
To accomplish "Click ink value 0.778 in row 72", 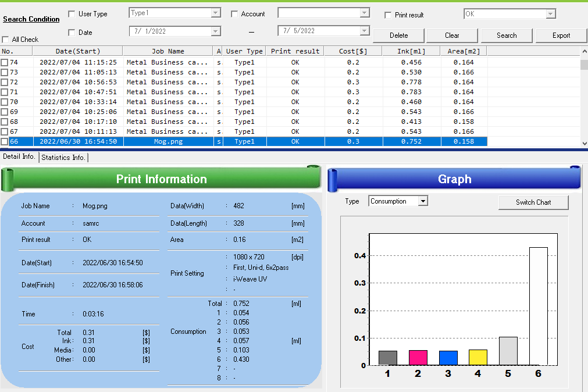I will tap(411, 82).
